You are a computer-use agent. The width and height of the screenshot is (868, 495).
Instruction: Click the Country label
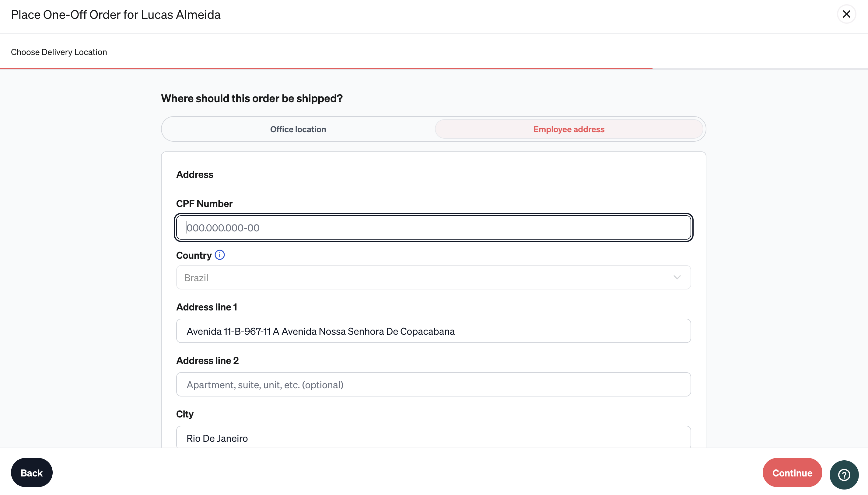[x=194, y=255]
